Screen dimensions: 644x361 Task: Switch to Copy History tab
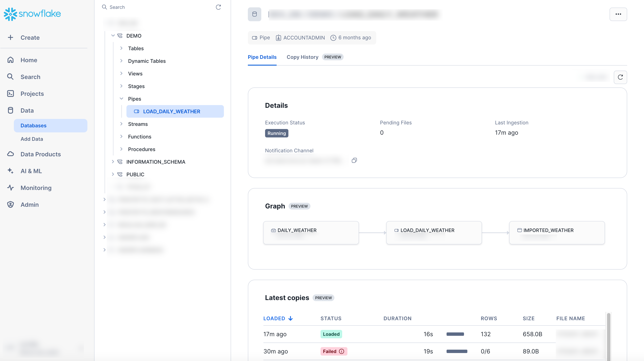302,57
